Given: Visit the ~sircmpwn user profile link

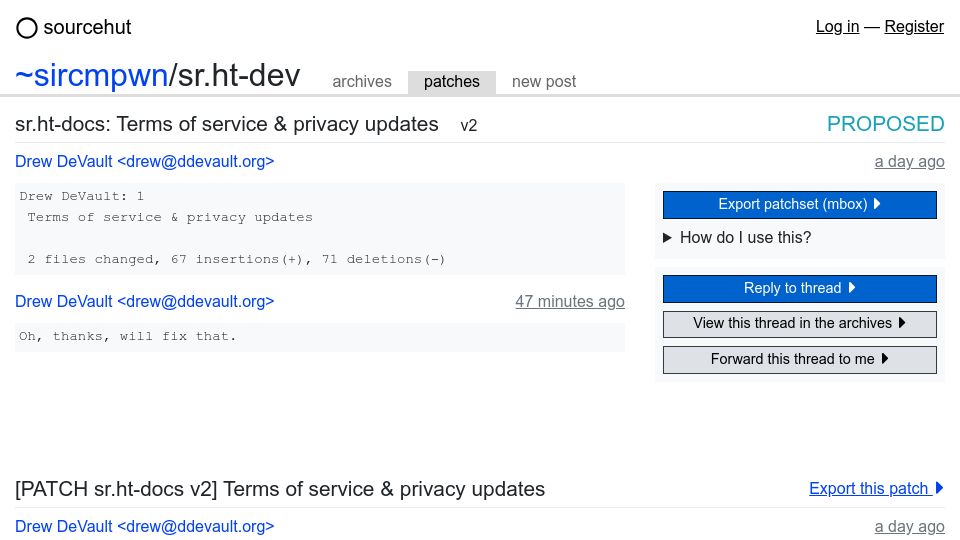Looking at the screenshot, I should (91, 76).
